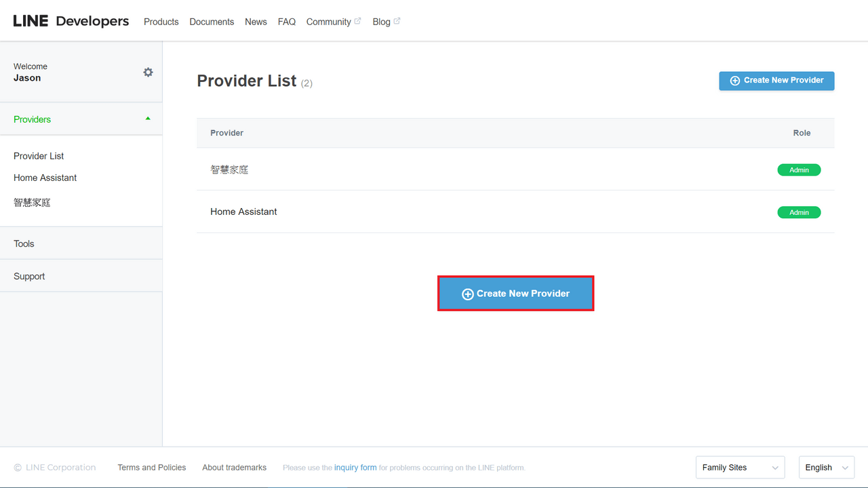Open the Home Assistant provider row
The image size is (868, 488).
[x=515, y=211]
